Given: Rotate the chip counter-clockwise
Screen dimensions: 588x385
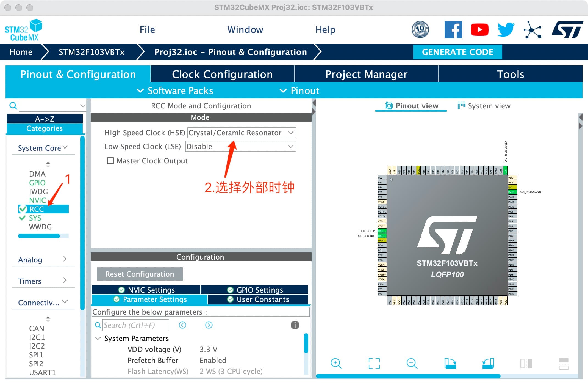Looking at the screenshot, I should [488, 364].
